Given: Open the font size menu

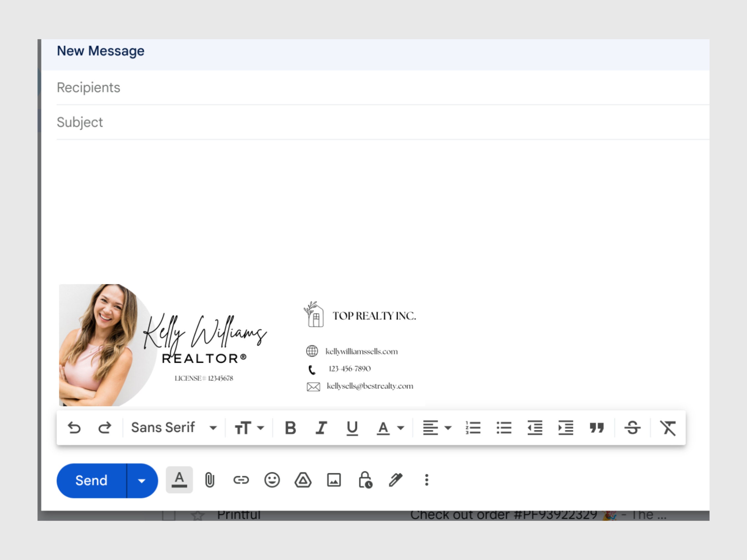Looking at the screenshot, I should [x=248, y=428].
